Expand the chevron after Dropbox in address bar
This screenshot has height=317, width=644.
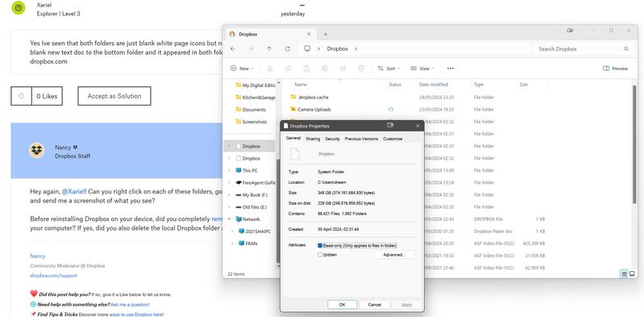[355, 48]
